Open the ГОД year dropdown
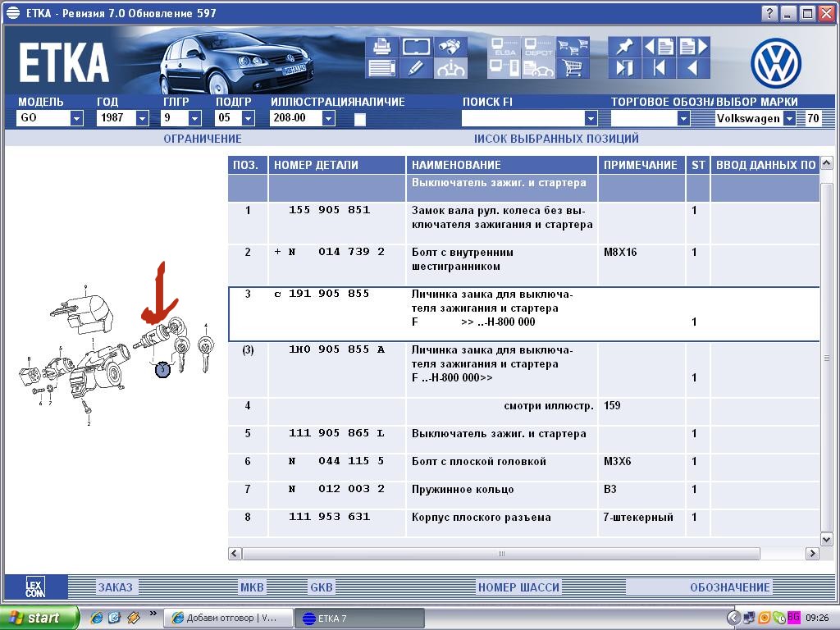This screenshot has height=630, width=840. [142, 118]
